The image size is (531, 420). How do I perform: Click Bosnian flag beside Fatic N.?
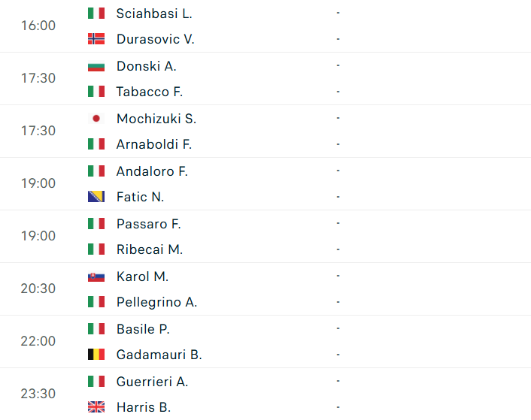pyautogui.click(x=96, y=197)
